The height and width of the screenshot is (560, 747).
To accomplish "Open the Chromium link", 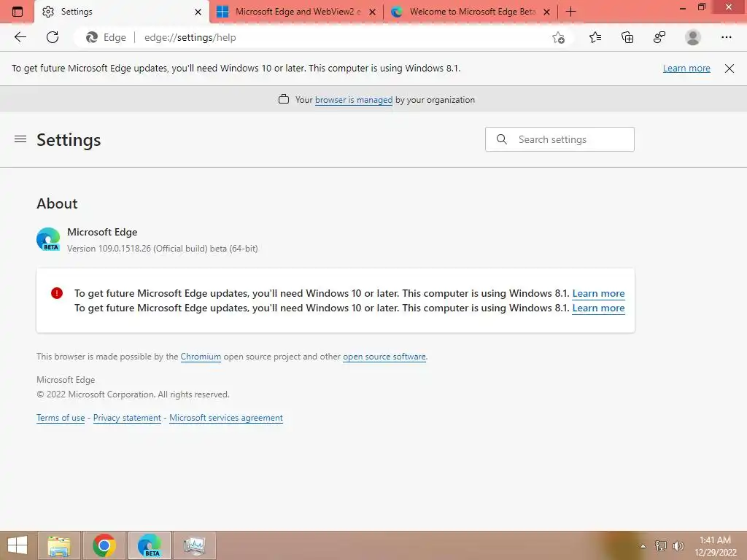I will (201, 357).
